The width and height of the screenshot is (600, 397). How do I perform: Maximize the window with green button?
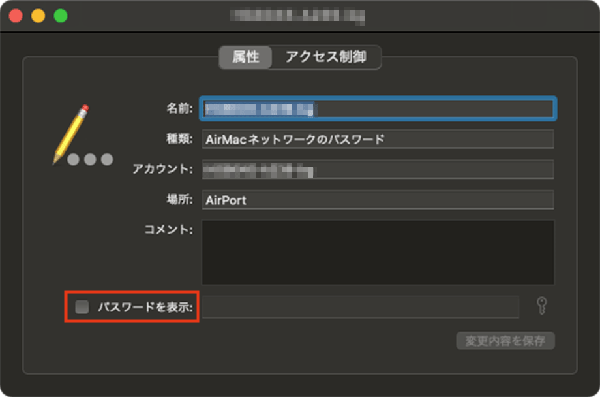pos(60,16)
